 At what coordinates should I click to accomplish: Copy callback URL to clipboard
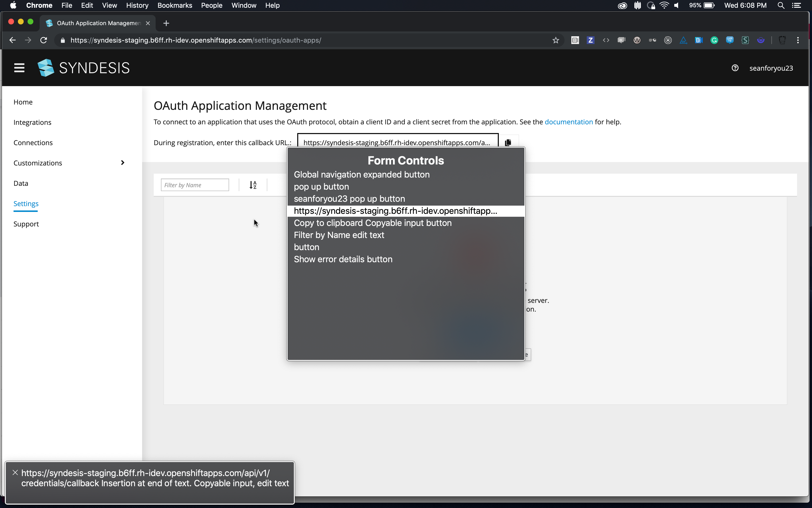tap(508, 142)
